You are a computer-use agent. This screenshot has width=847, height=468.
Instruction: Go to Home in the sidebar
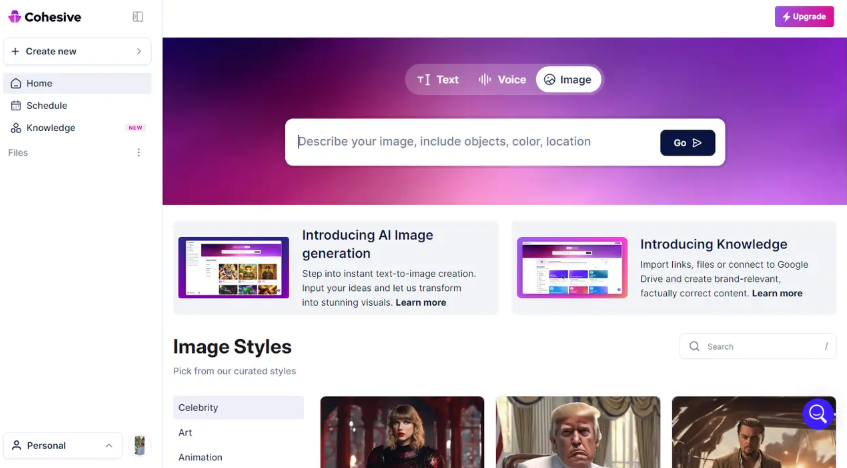[x=77, y=83]
